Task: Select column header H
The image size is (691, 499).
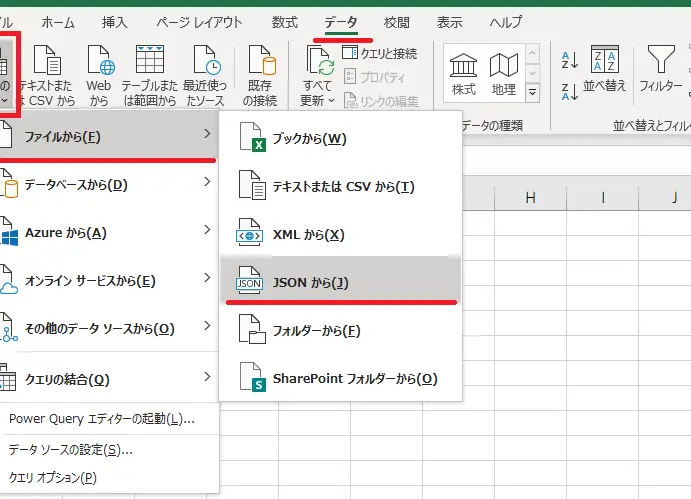Action: pos(531,197)
